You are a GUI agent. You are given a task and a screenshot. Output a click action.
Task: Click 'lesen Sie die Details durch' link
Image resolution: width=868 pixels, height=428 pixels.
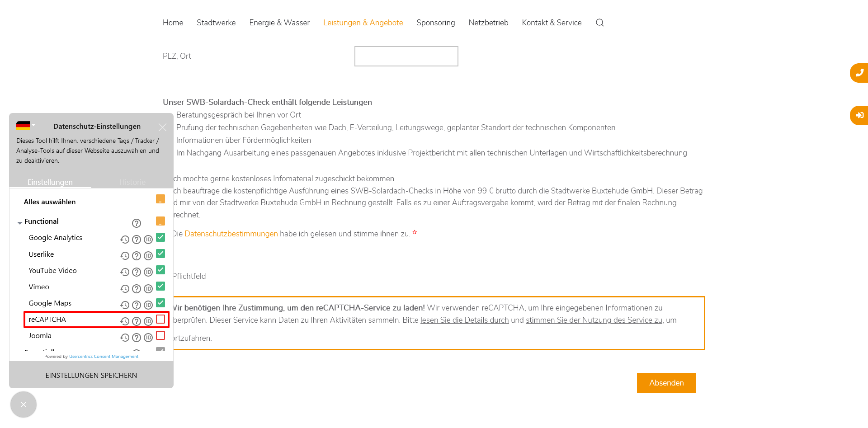pos(465,320)
